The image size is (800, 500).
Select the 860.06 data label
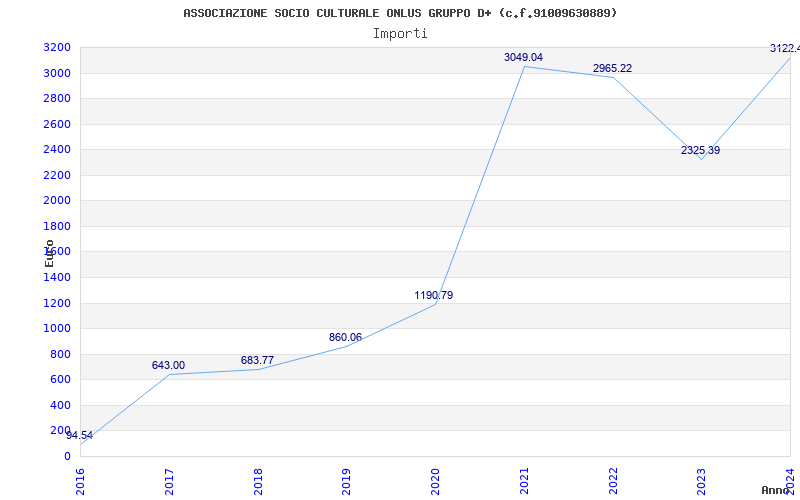345,337
